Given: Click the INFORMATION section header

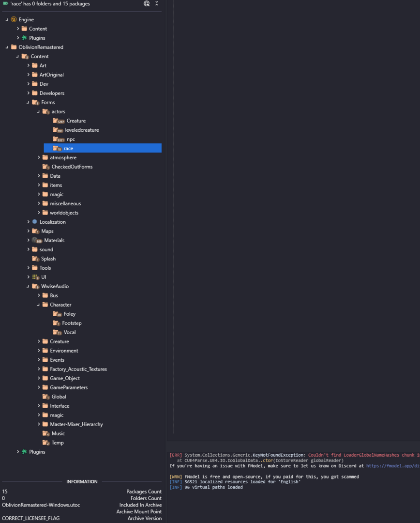Looking at the screenshot, I should [x=82, y=482].
